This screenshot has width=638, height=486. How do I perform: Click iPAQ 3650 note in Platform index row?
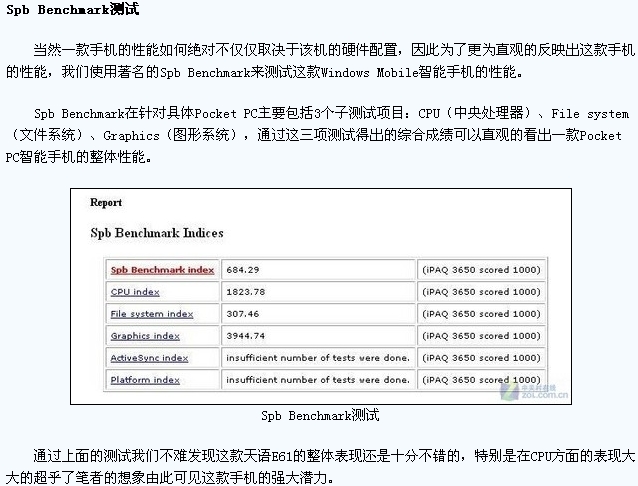(481, 380)
